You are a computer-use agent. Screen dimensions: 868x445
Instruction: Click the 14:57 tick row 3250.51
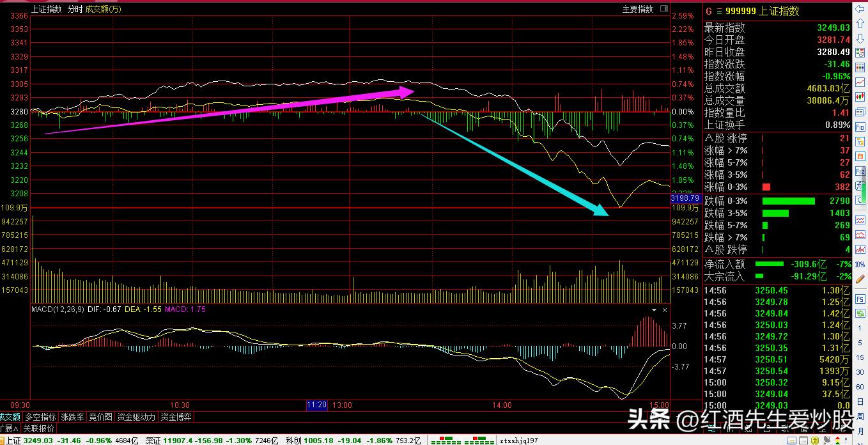(777, 359)
